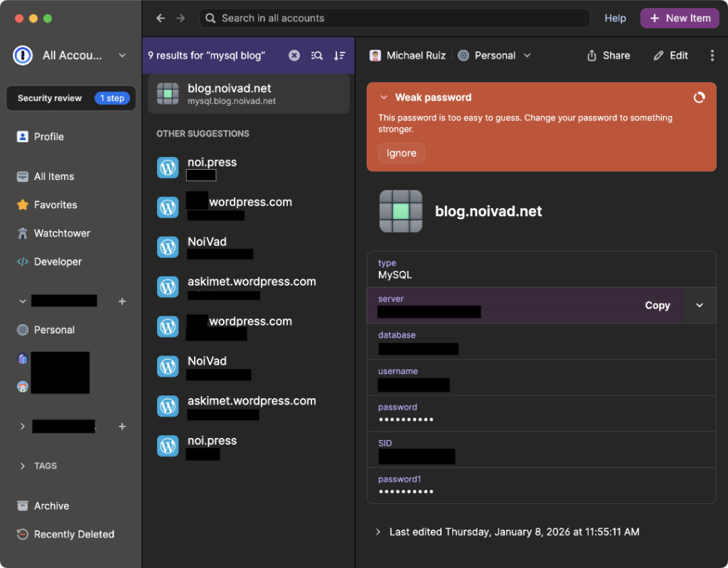Expand the All Accounts dropdown

tap(122, 55)
